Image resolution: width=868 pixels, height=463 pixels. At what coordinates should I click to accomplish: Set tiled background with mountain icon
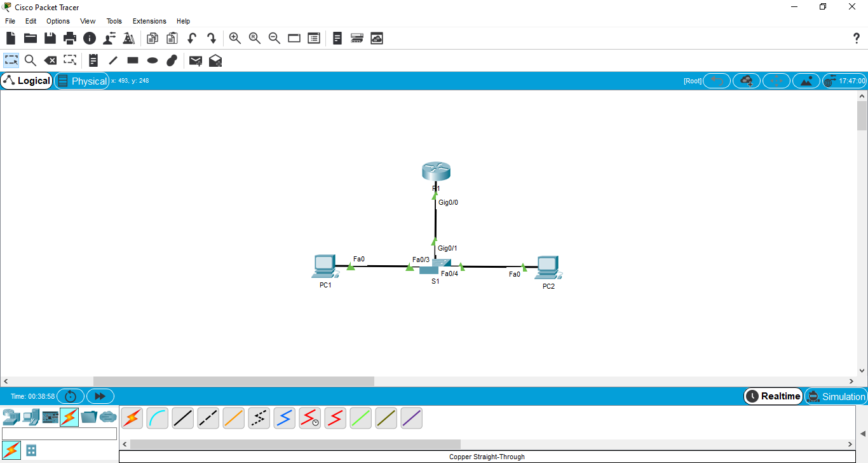coord(806,81)
